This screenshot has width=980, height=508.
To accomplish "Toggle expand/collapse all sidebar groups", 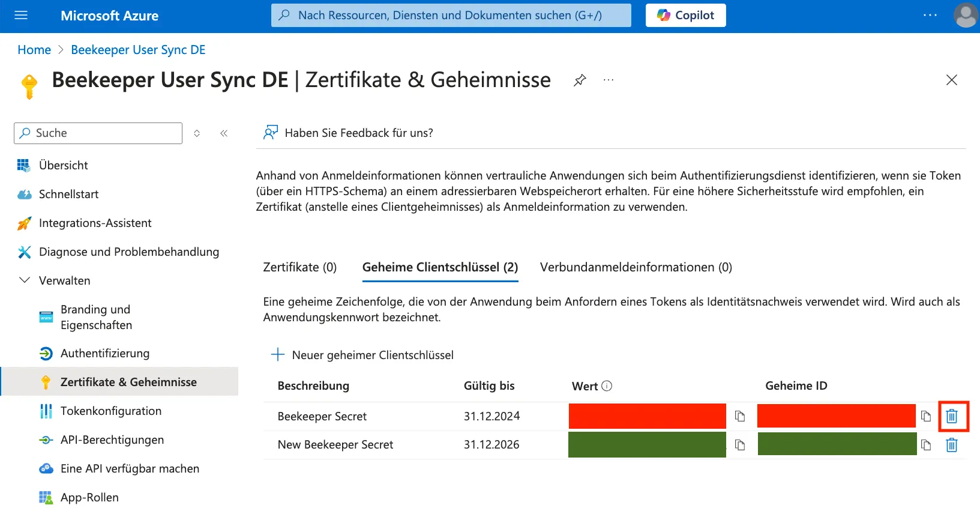I will point(197,133).
